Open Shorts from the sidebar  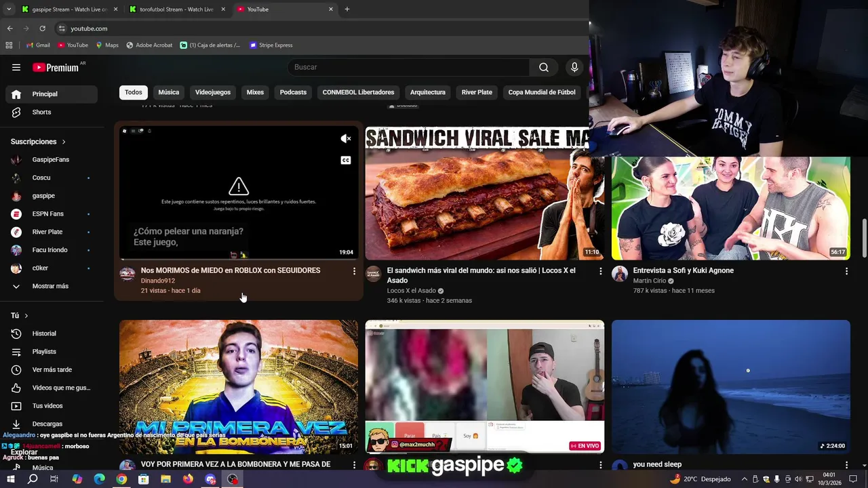point(52,112)
